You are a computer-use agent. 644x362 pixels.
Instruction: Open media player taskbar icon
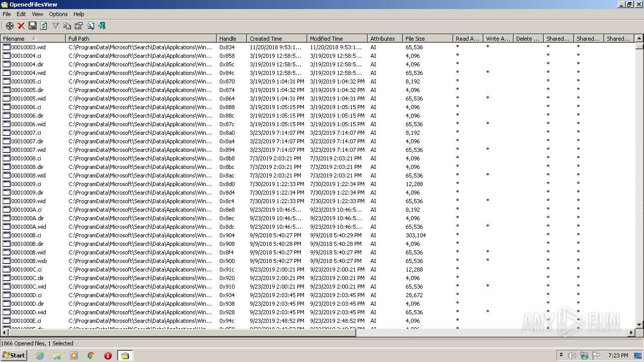coord(74,355)
